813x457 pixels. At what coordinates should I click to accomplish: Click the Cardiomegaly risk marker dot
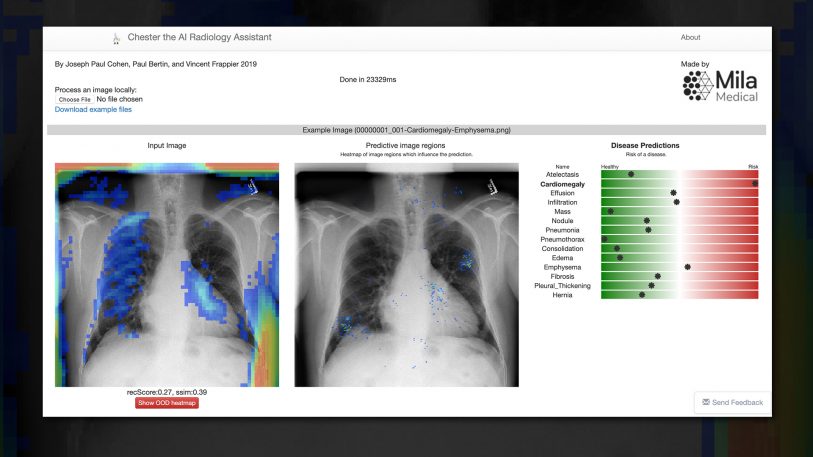755,184
